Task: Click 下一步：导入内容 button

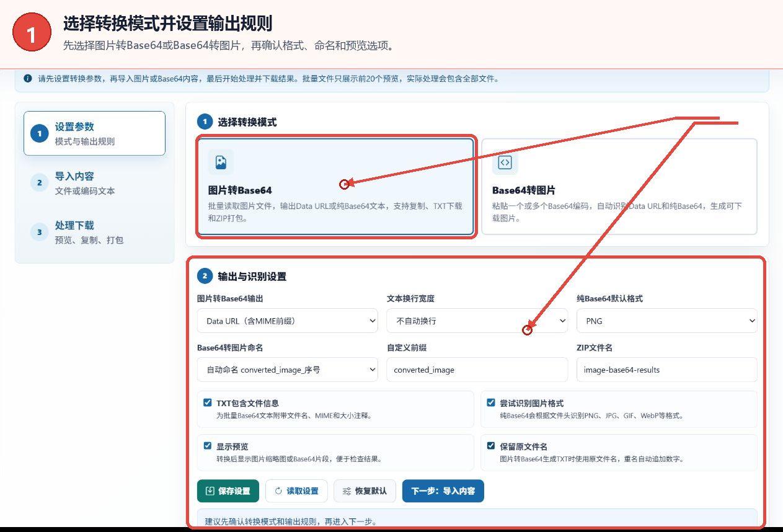Action: click(443, 491)
